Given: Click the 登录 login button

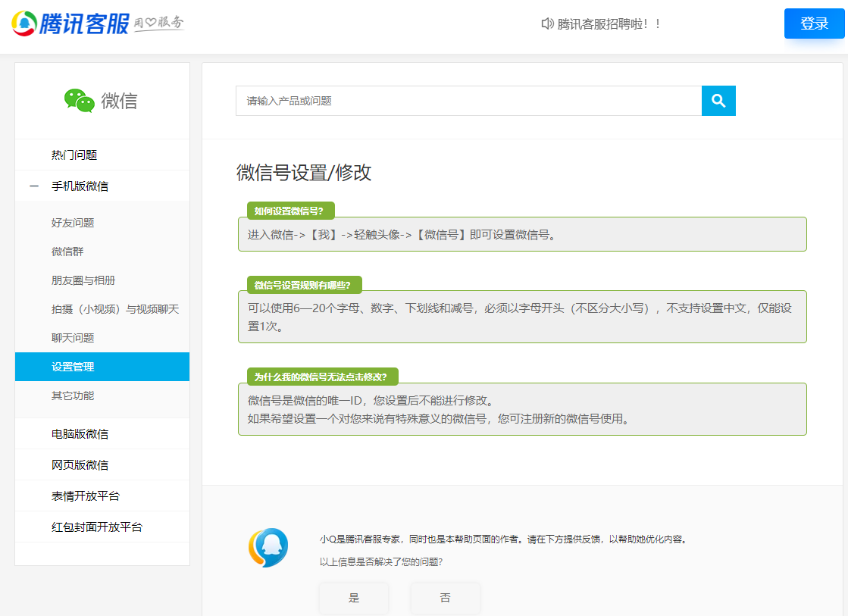Looking at the screenshot, I should coord(814,23).
